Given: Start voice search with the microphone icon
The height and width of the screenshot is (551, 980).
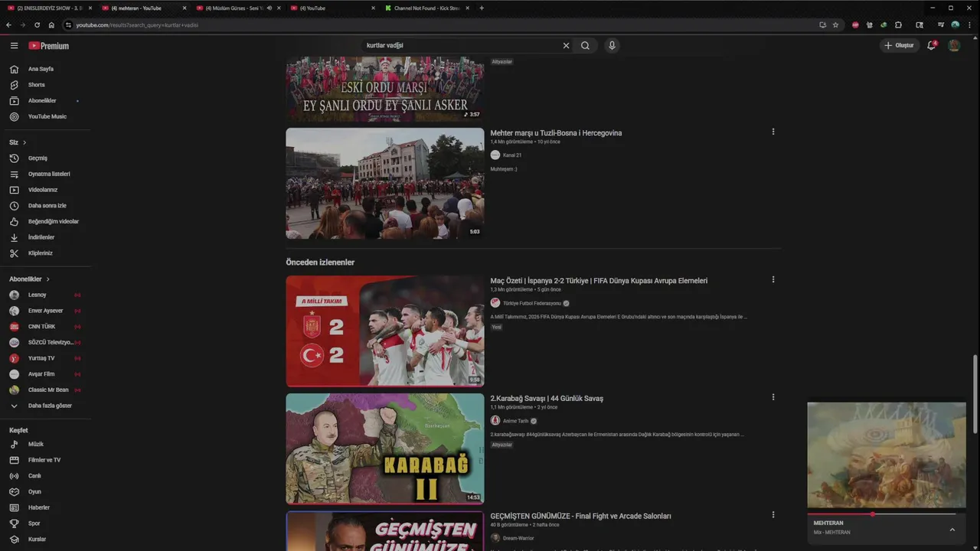Looking at the screenshot, I should tap(612, 45).
